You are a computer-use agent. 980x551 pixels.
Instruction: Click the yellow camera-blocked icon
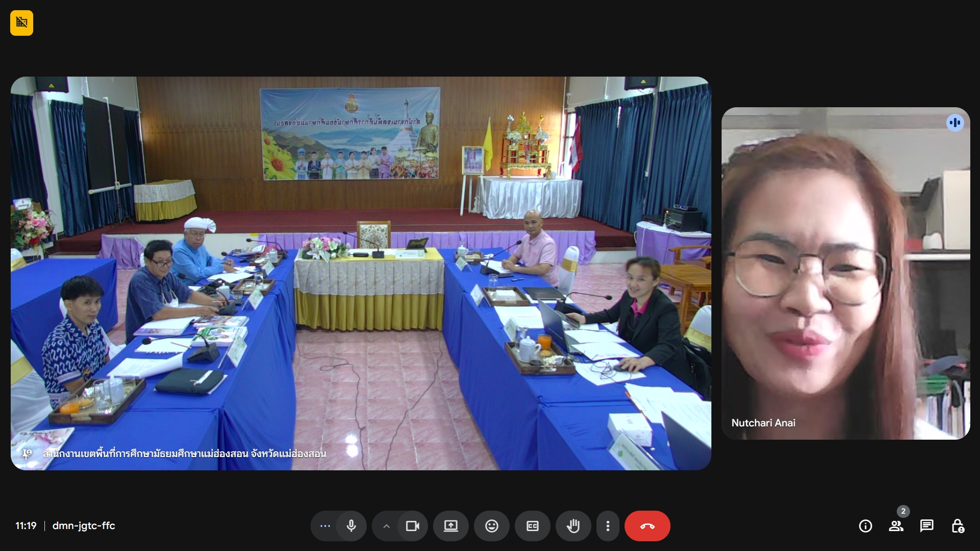(x=21, y=23)
